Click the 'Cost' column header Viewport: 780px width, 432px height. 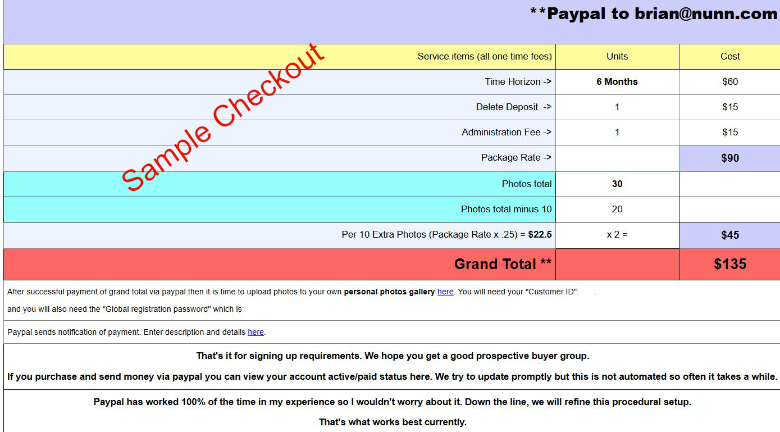729,57
